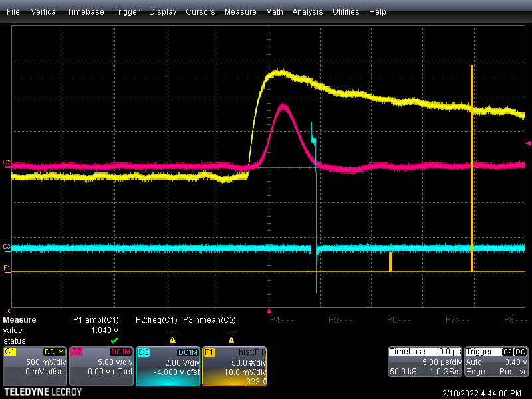This screenshot has width=532, height=399.
Task: Click the warning status icon under P2
Action: point(172,340)
